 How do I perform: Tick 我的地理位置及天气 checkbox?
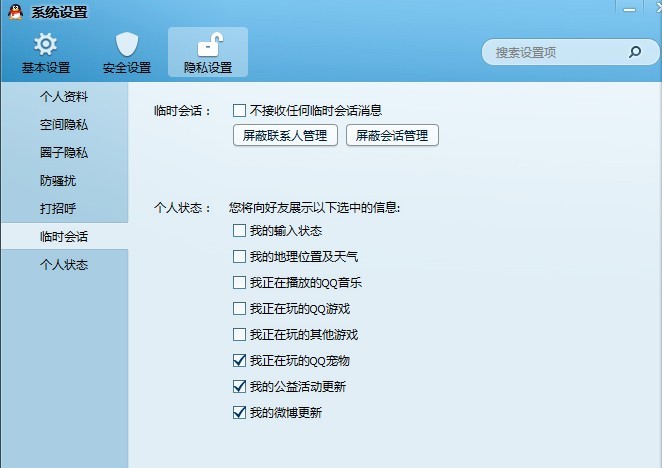[239, 256]
